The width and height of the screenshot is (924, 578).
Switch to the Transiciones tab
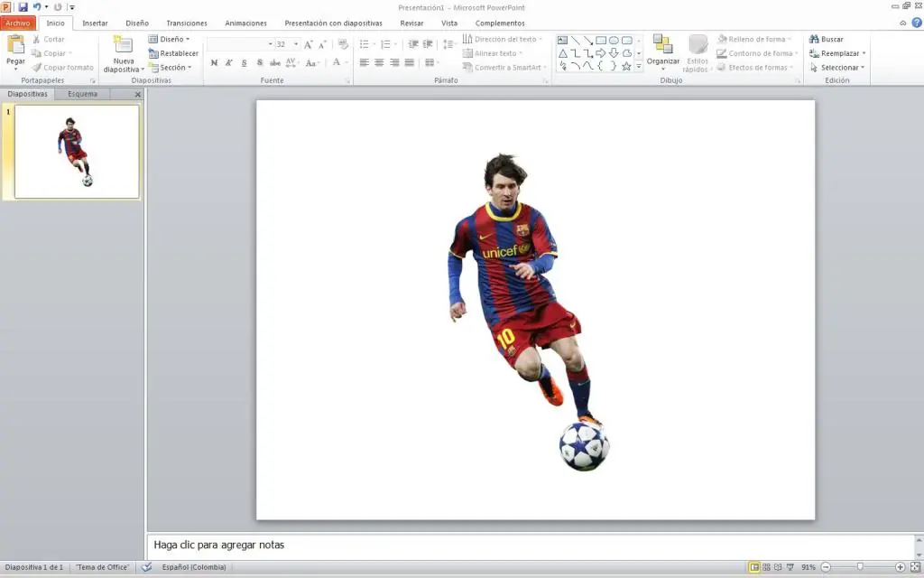coord(187,23)
